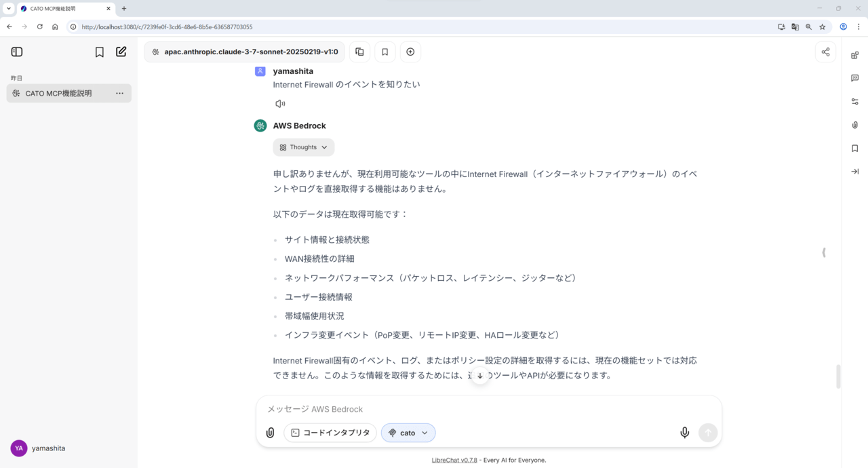The image size is (868, 468).
Task: Click the text 帯域幅使用状況
Action: point(315,316)
